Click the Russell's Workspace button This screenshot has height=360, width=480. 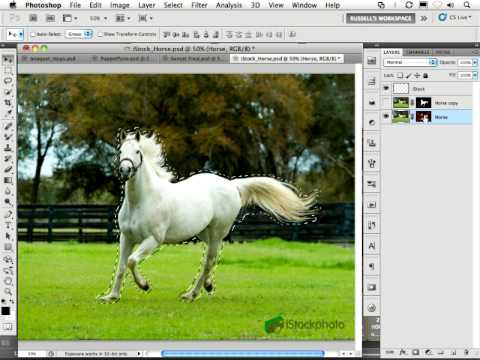click(x=380, y=18)
